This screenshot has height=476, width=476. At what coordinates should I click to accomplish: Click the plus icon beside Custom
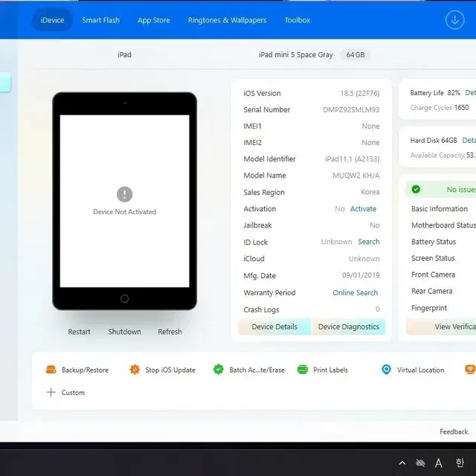(51, 392)
